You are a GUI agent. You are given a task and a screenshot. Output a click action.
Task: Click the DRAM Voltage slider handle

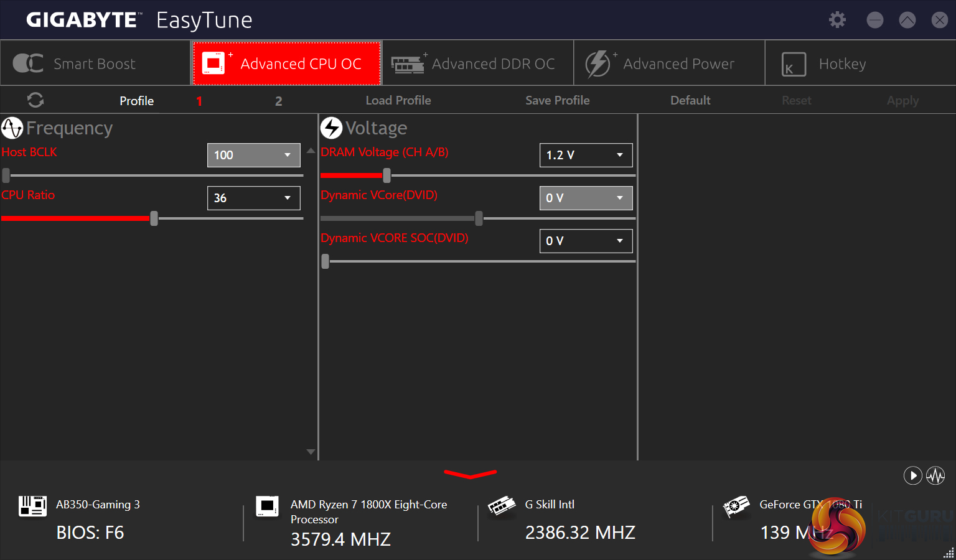pos(387,175)
